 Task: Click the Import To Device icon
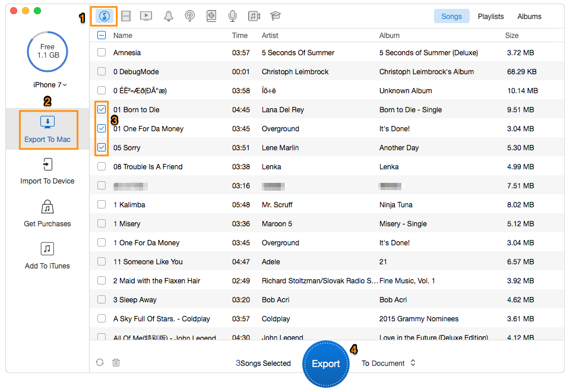pos(47,165)
